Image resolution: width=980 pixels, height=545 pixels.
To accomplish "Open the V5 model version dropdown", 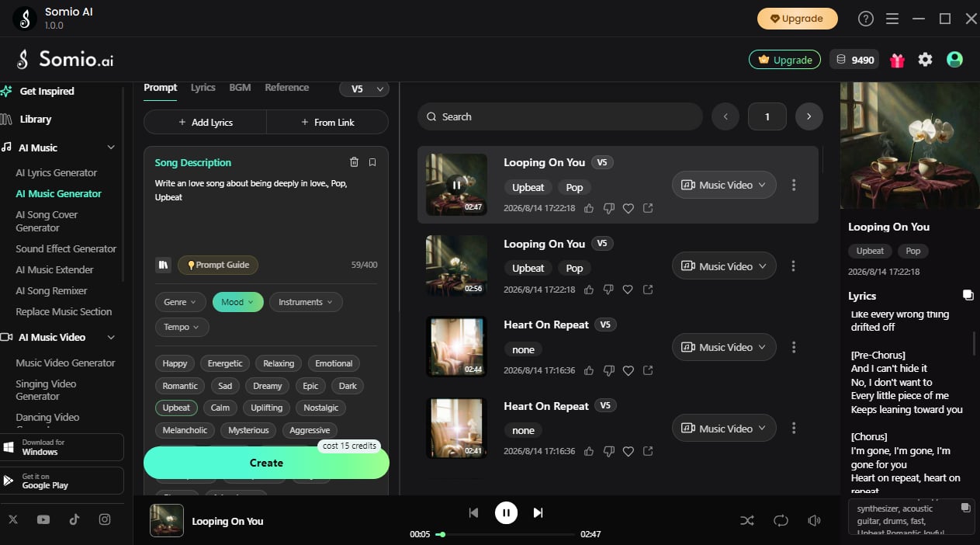I will (x=364, y=89).
